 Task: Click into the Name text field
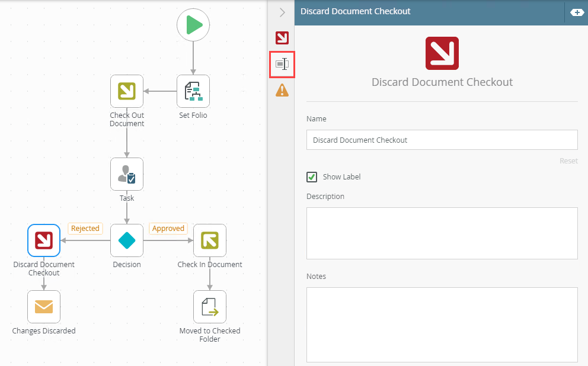[442, 140]
